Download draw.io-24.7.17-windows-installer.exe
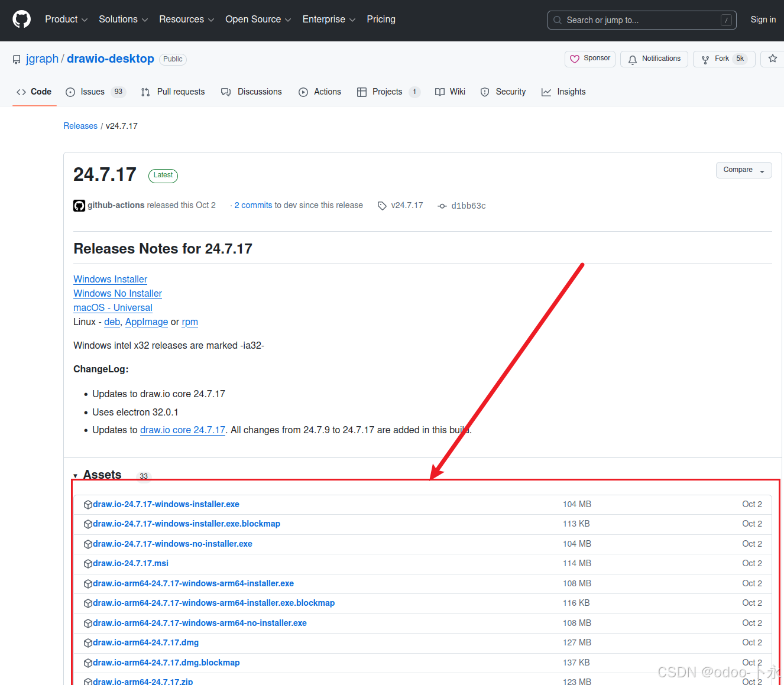Viewport: 784px width, 685px height. 166,504
